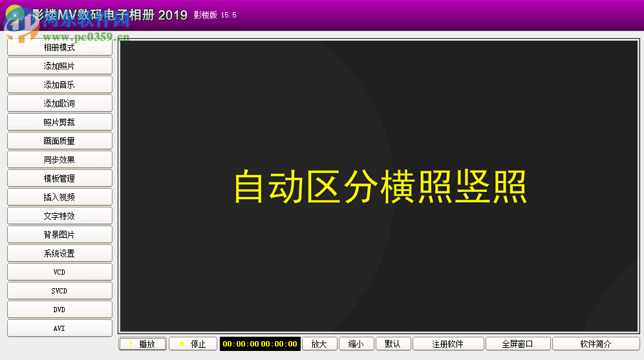
Task: Click the video preview area
Action: [379, 186]
